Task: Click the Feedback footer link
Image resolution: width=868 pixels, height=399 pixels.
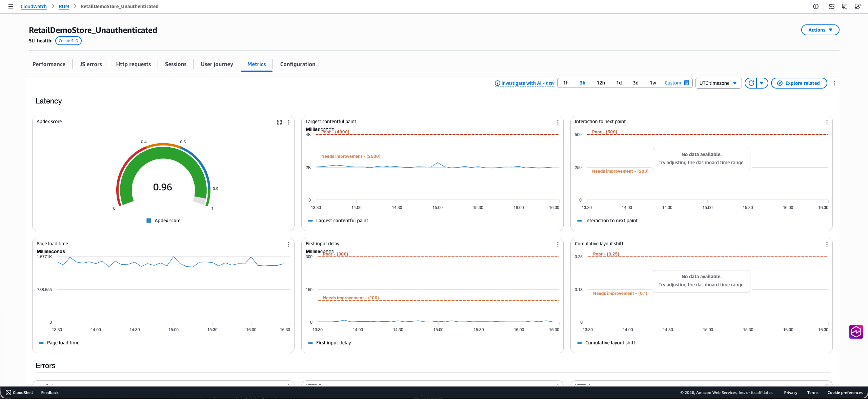Action: click(x=50, y=393)
